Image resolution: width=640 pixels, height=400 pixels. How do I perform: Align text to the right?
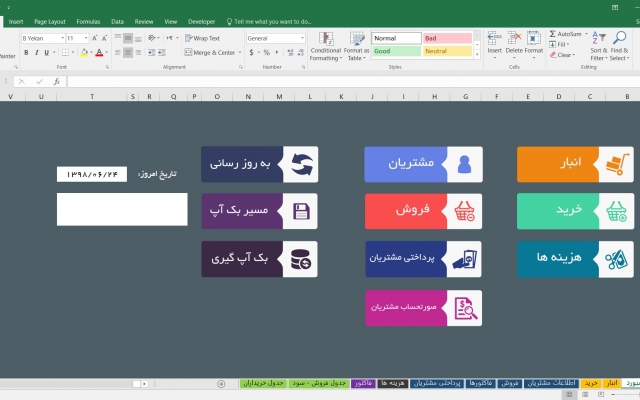point(138,52)
